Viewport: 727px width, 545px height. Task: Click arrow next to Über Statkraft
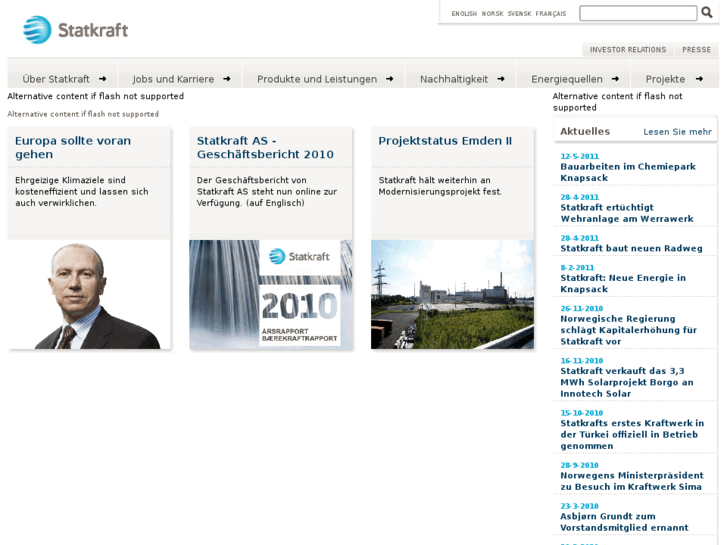pos(102,79)
